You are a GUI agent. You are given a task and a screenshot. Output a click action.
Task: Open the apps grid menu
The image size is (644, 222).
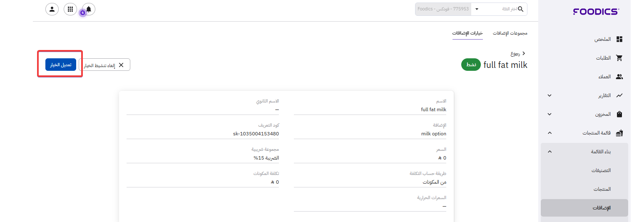coord(70,9)
